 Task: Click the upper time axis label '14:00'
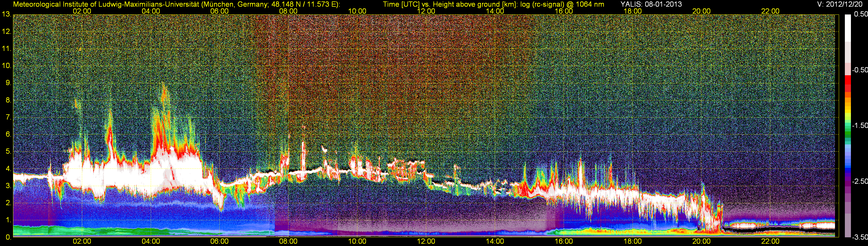(x=495, y=11)
